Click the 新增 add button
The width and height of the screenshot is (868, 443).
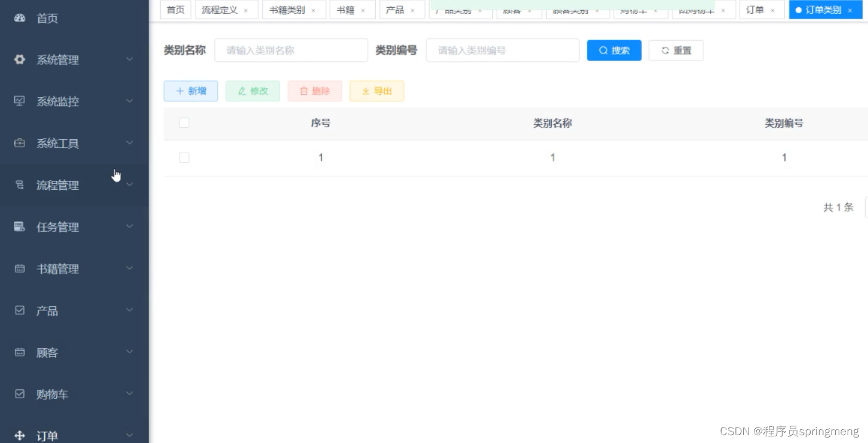(191, 91)
